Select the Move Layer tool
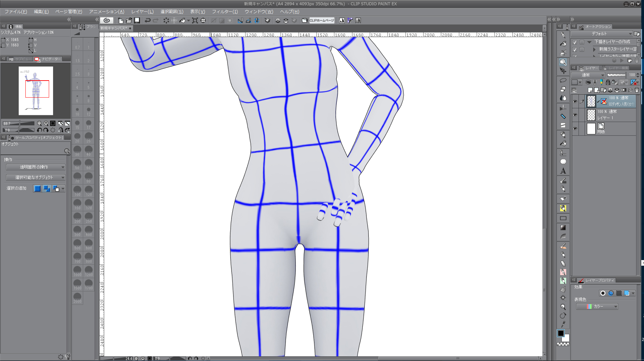Viewport: 644px width, 361px height. pyautogui.click(x=563, y=71)
